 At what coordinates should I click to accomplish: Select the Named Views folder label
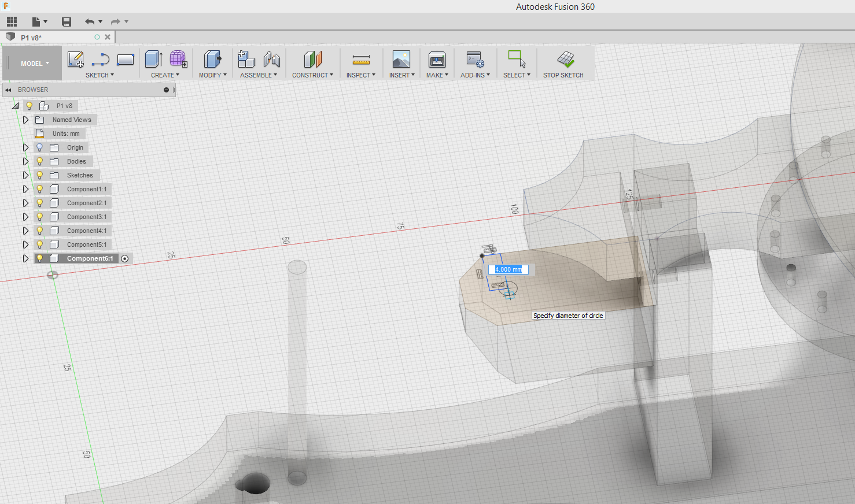coord(72,120)
